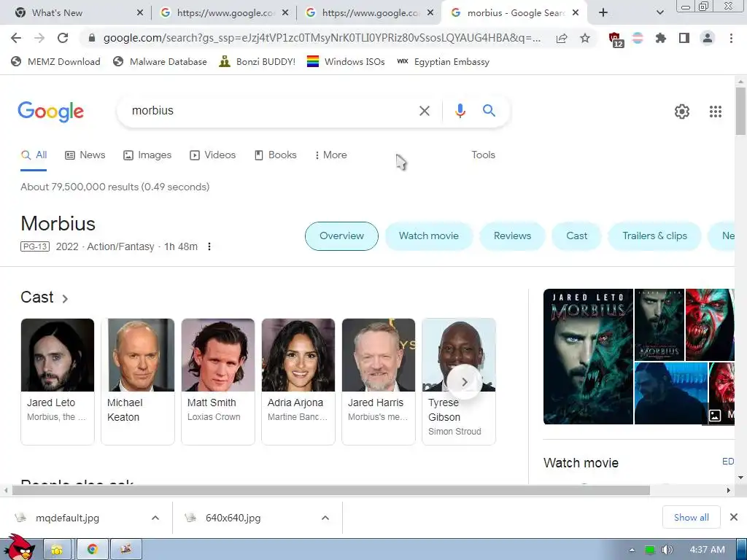747x560 pixels.
Task: Select the Books search tab
Action: (275, 155)
